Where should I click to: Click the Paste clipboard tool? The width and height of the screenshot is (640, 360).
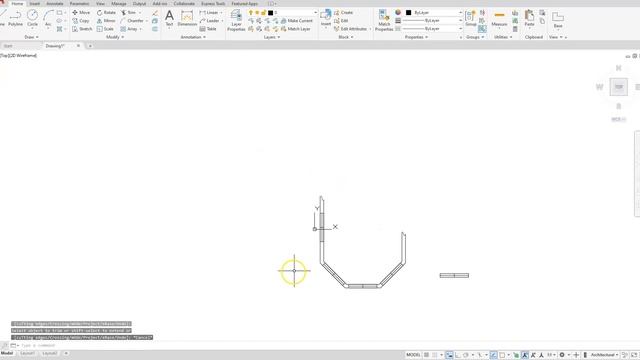(529, 18)
